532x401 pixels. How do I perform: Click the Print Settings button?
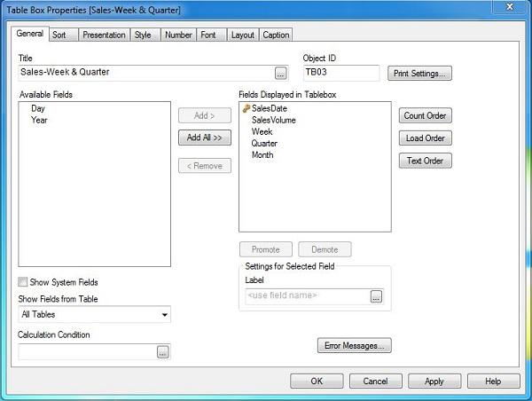point(419,74)
